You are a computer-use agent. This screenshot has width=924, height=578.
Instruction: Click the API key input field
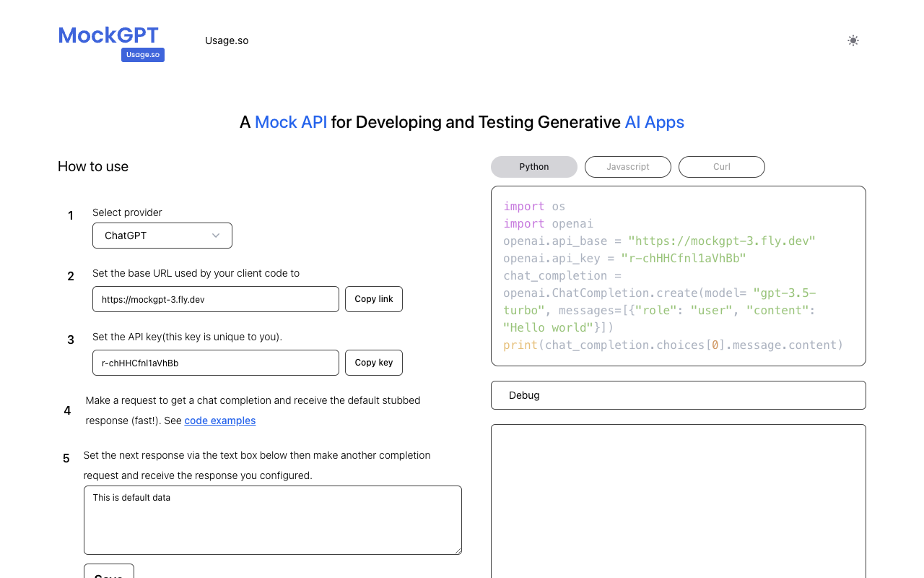(215, 362)
